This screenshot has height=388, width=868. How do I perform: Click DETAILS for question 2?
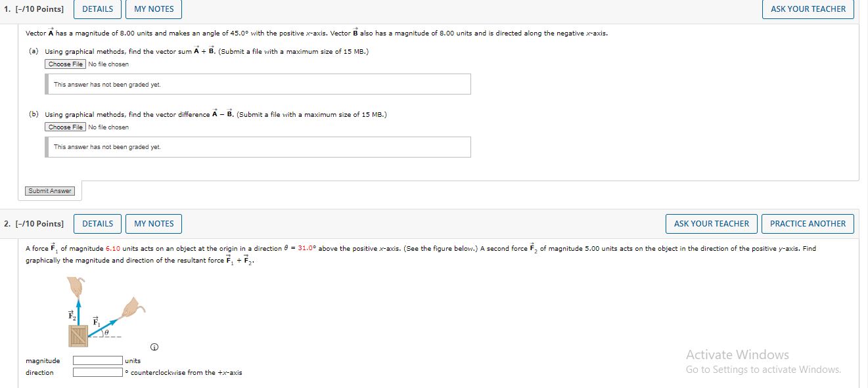(97, 223)
